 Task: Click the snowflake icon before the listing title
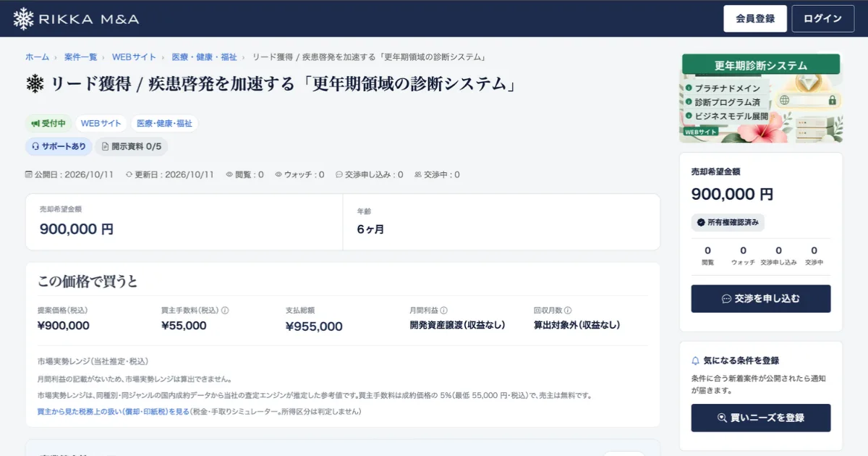point(35,84)
